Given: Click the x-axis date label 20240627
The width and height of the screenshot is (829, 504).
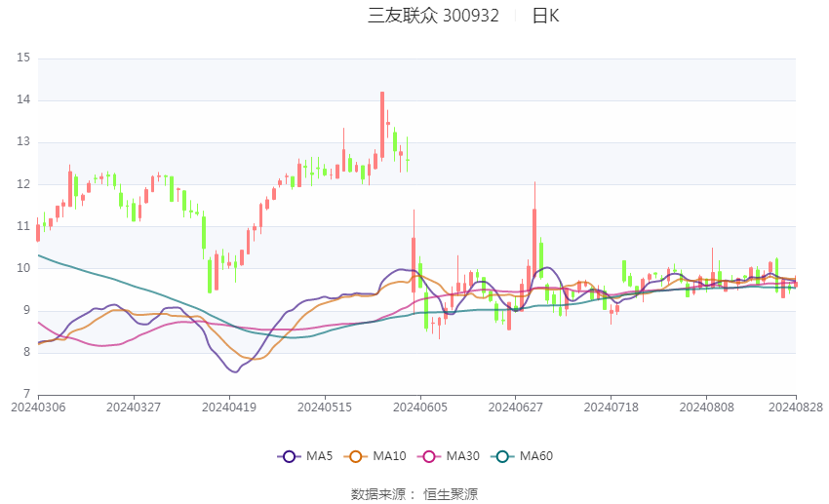Looking at the screenshot, I should 516,407.
